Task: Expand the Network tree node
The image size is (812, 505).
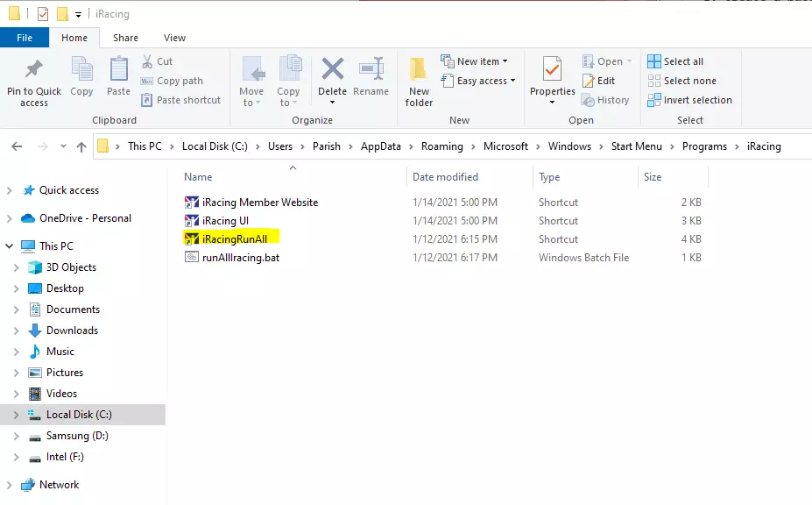Action: tap(10, 485)
